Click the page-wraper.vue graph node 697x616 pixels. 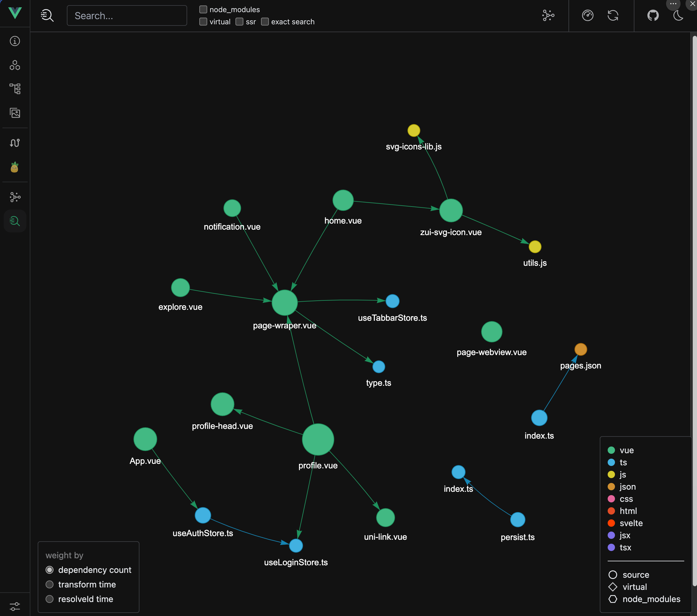[285, 303]
